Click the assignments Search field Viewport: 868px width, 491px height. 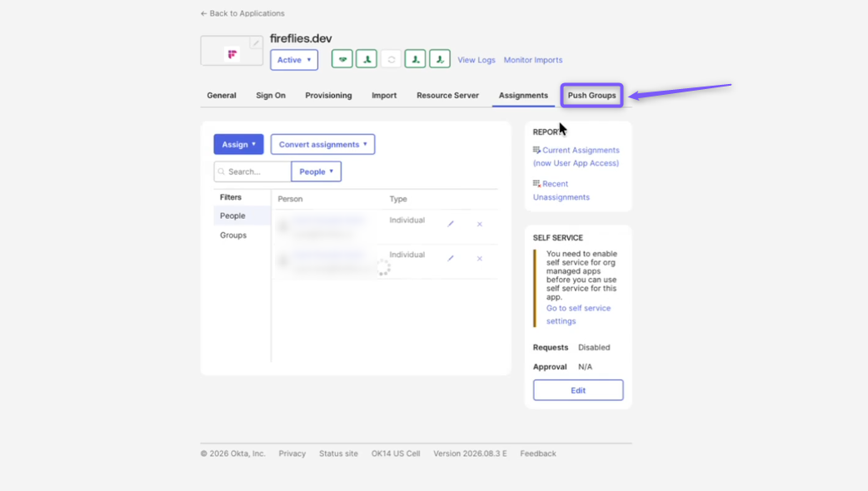[x=252, y=171]
